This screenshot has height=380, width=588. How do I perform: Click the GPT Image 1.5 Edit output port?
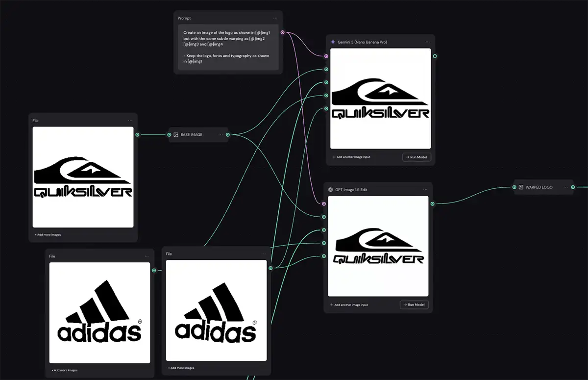[x=432, y=203]
